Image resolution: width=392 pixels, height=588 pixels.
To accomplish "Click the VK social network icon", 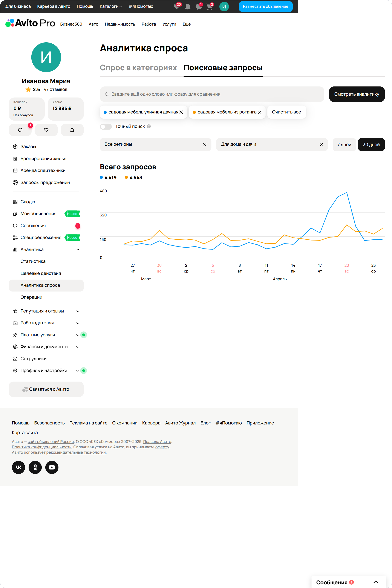I will tap(18, 467).
